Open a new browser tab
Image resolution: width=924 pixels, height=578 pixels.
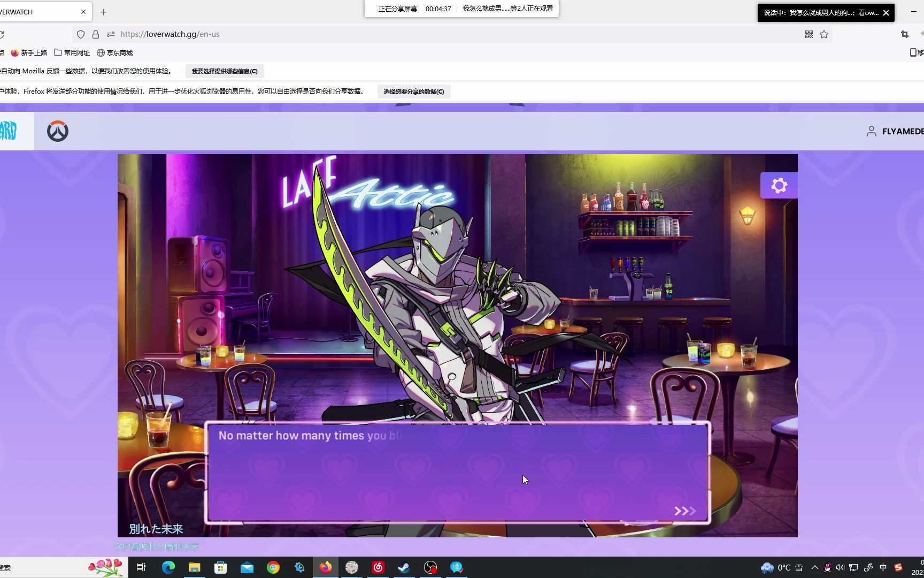click(x=104, y=12)
